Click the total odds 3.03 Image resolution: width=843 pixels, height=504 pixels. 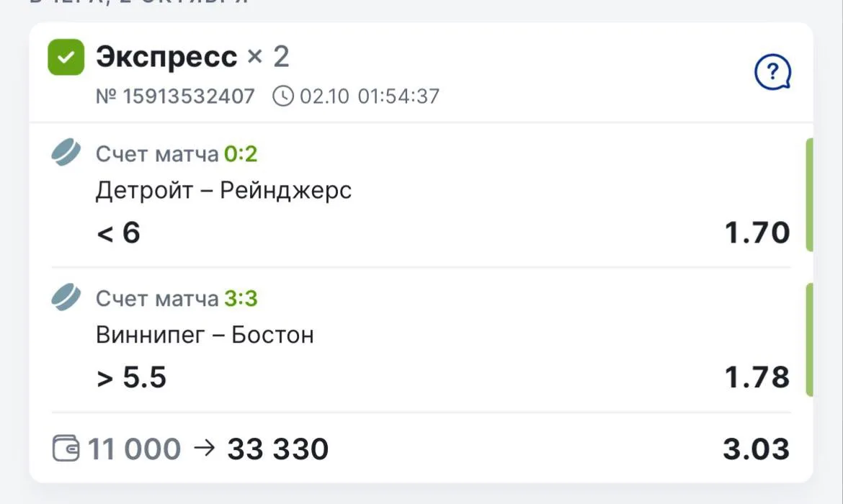coord(757,449)
